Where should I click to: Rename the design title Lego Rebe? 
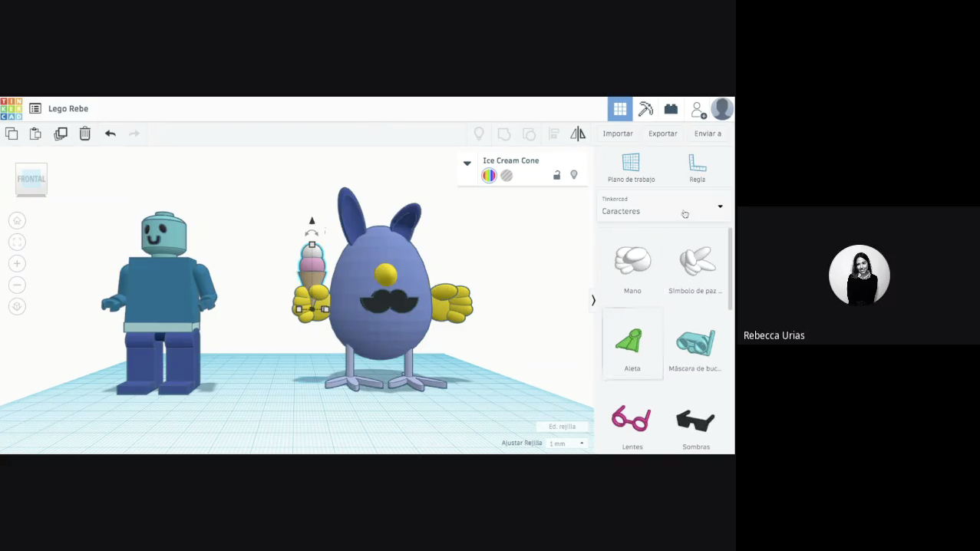click(68, 109)
